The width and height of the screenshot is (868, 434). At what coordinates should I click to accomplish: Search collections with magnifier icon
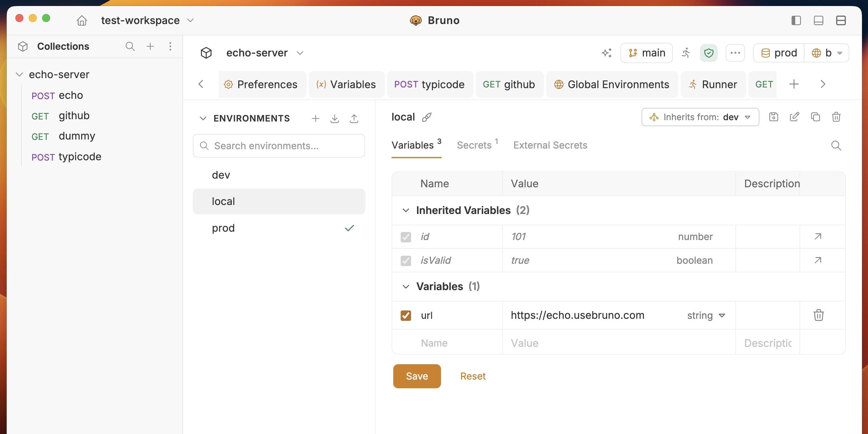pos(130,46)
